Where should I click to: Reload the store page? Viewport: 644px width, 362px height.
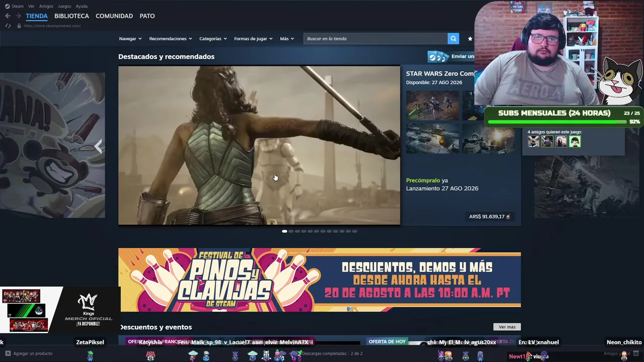(8, 26)
